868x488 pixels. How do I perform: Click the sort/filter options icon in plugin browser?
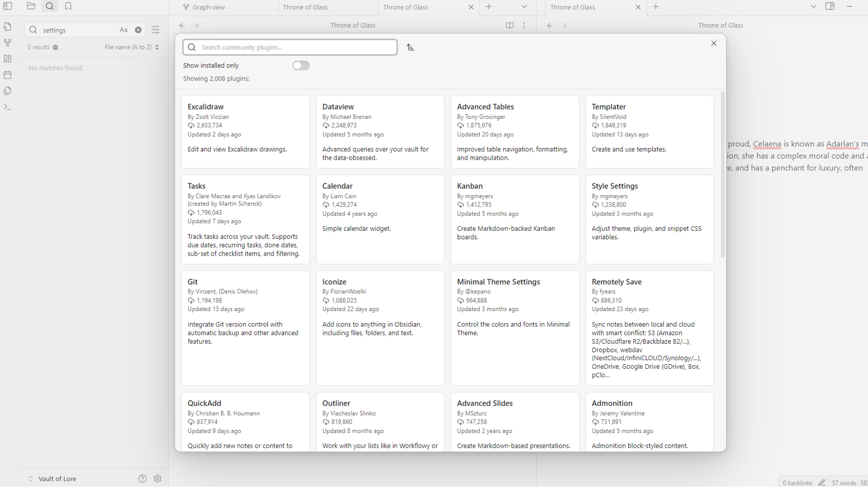[410, 47]
